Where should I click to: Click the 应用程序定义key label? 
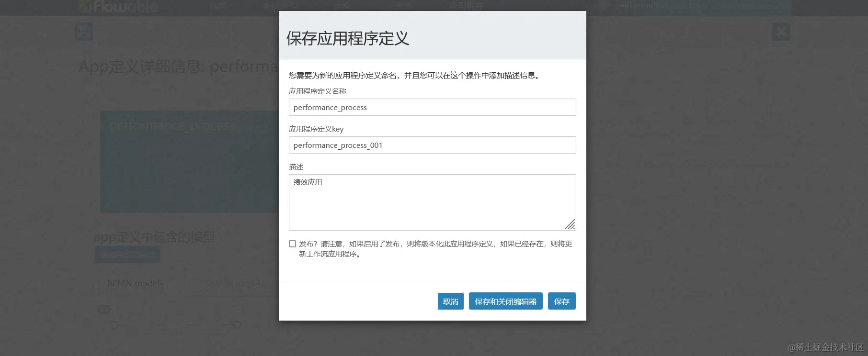pyautogui.click(x=316, y=129)
